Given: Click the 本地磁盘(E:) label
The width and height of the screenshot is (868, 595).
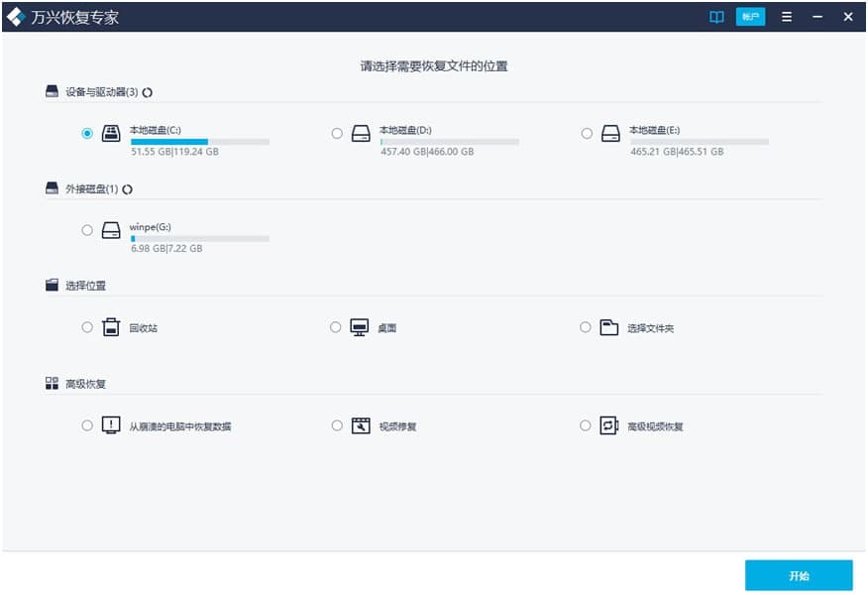Looking at the screenshot, I should point(654,130).
